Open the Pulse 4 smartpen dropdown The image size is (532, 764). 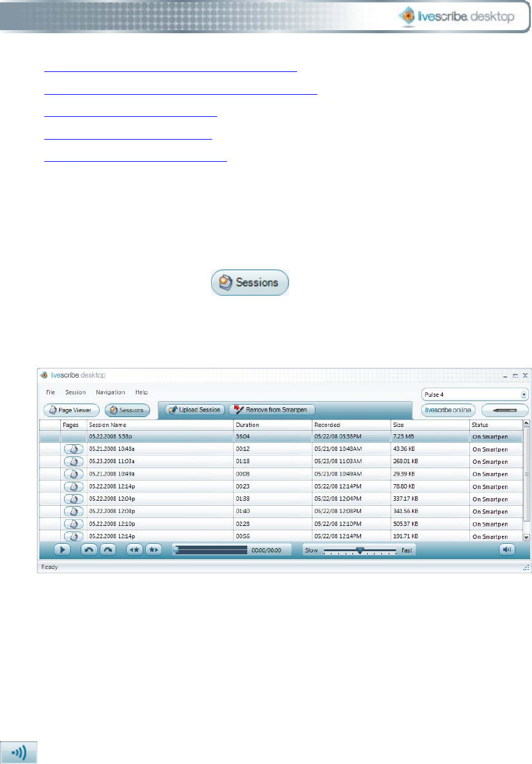coord(475,394)
